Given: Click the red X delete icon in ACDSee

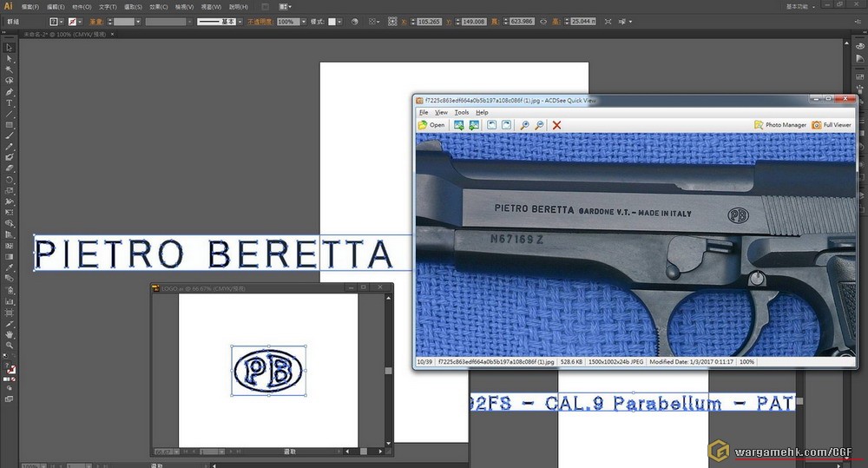Looking at the screenshot, I should [x=557, y=125].
